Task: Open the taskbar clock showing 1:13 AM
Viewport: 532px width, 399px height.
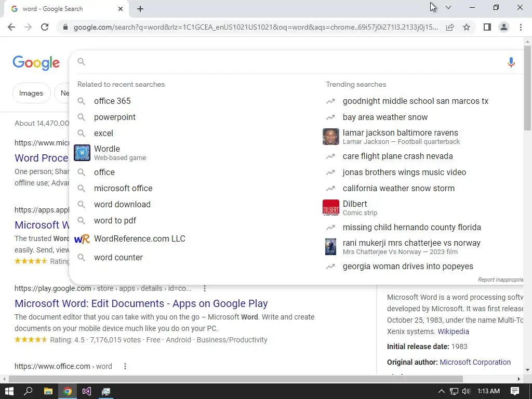Action: click(x=488, y=391)
